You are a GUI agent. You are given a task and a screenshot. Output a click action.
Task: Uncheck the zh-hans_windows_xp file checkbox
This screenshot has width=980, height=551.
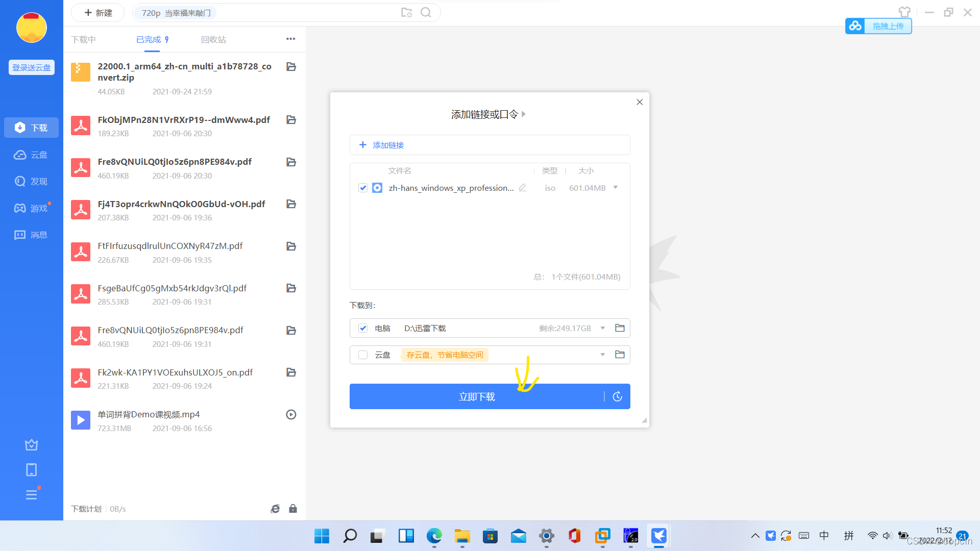pos(363,188)
